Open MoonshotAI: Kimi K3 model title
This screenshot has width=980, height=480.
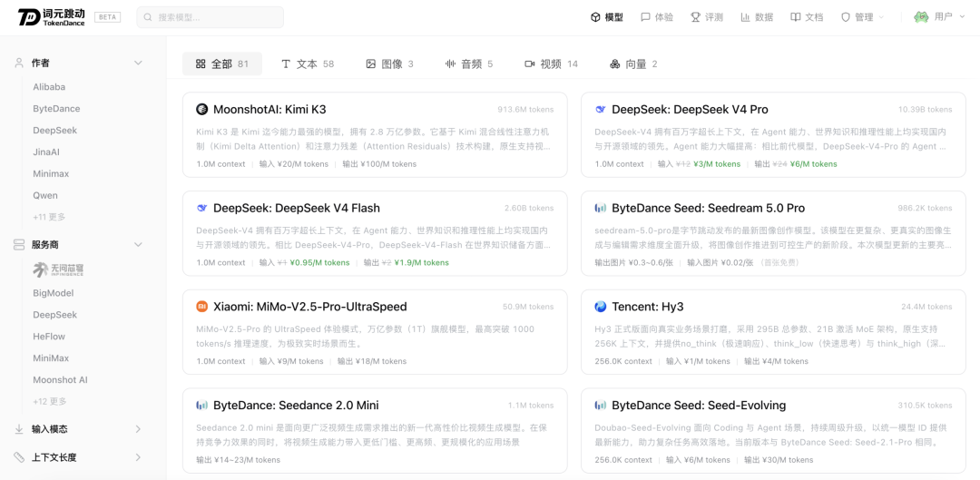coord(269,110)
